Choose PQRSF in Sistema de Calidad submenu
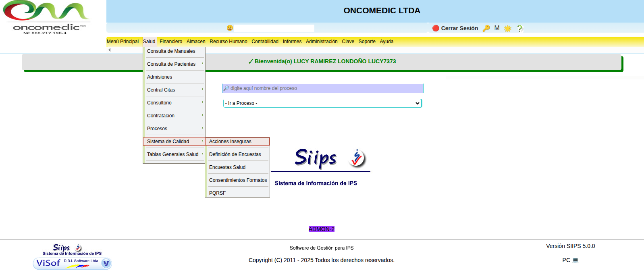644x277 pixels. (x=218, y=193)
